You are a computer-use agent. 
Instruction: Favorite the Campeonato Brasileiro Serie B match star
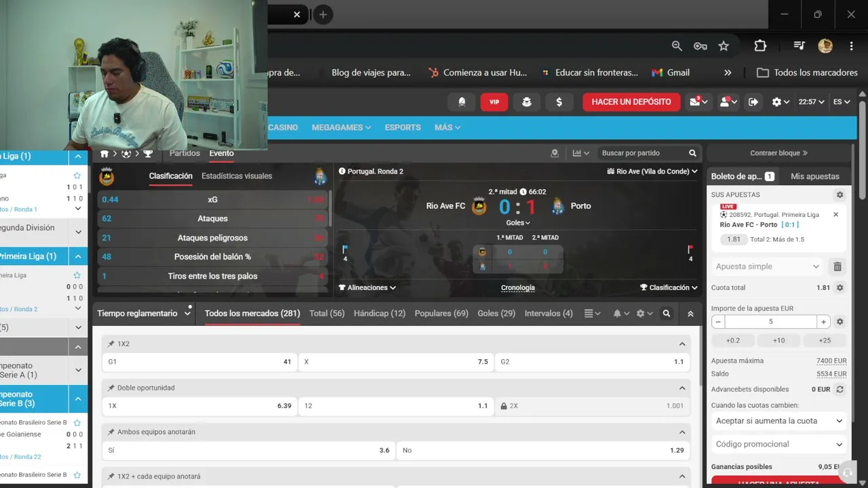point(77,422)
